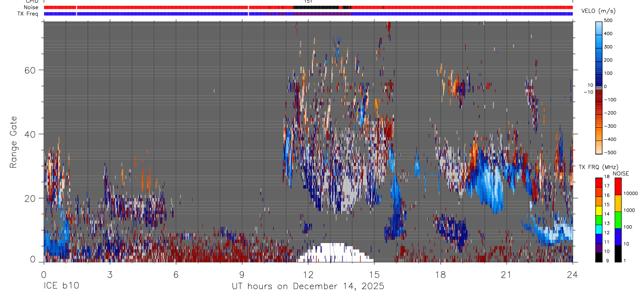Click the red segment of TX FRQ legend
Image resolution: width=644 pixels, height=297 pixels.
(599, 181)
